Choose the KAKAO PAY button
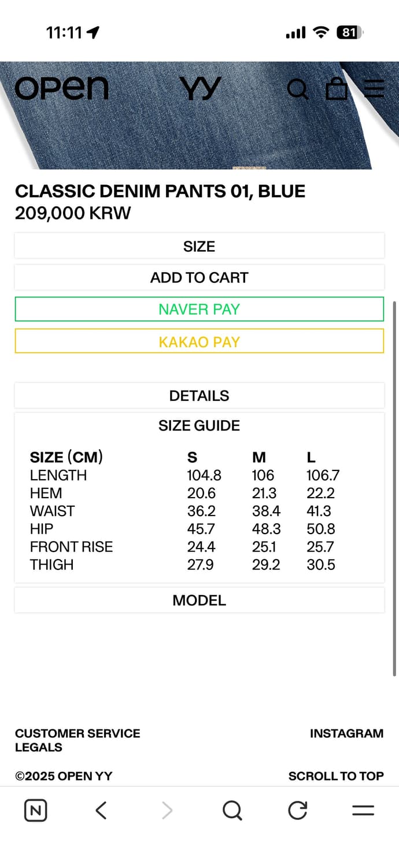The image size is (399, 868). 199,341
